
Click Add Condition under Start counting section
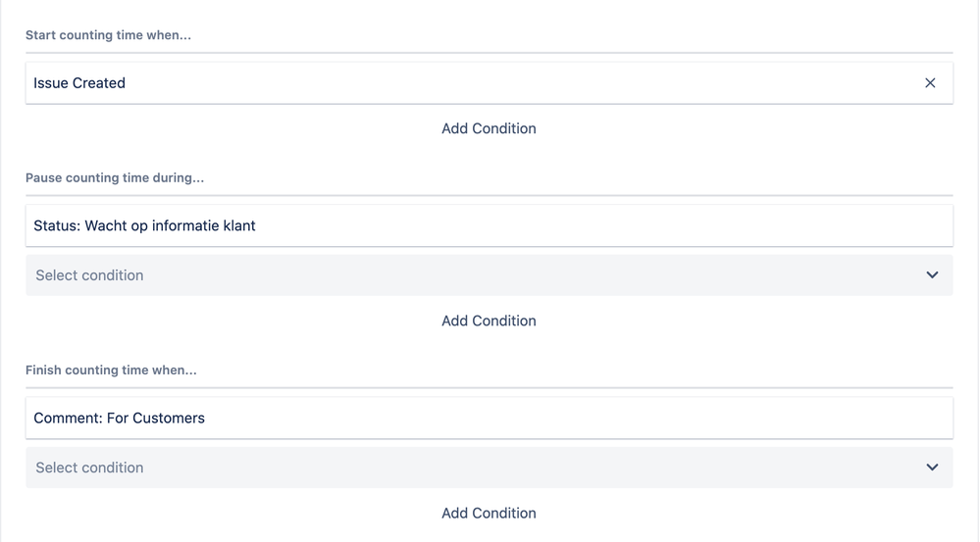(x=489, y=128)
